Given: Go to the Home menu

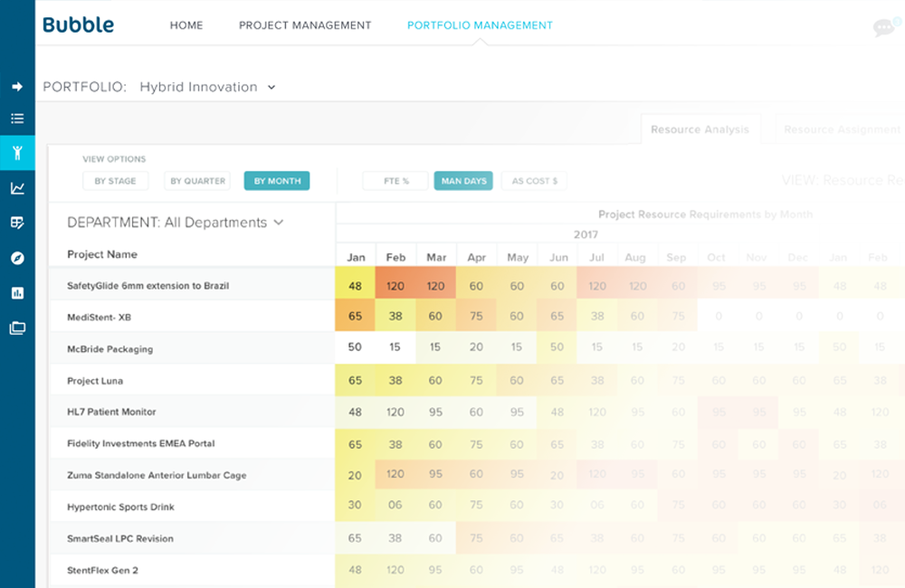Looking at the screenshot, I should [x=186, y=25].
